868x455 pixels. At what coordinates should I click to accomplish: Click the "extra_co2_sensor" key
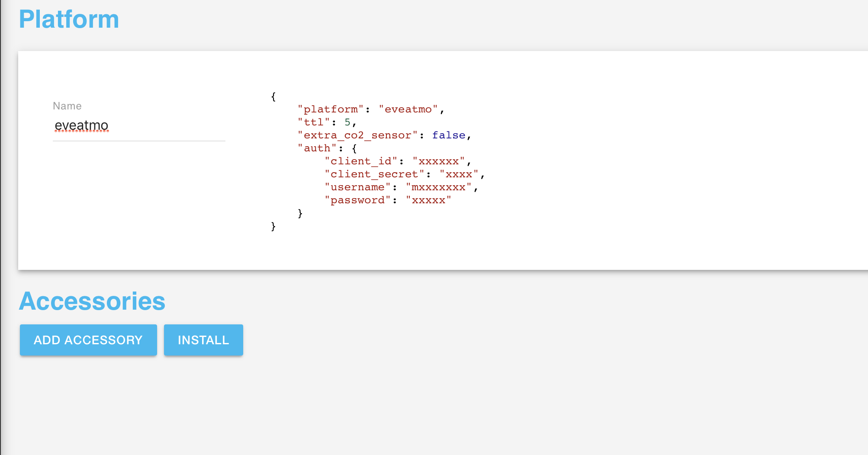coord(357,135)
